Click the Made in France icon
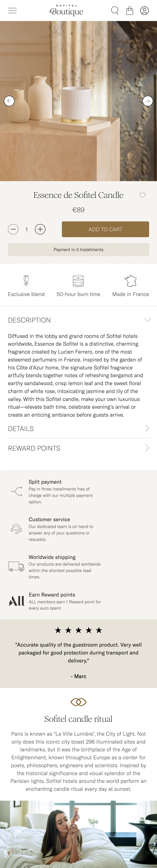This screenshot has height=868, width=157. (x=131, y=281)
